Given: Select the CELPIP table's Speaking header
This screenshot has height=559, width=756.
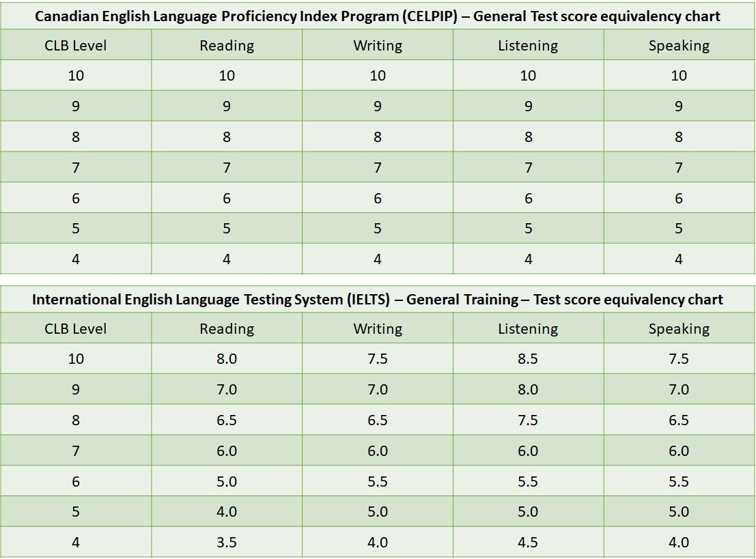Looking at the screenshot, I should click(x=679, y=46).
